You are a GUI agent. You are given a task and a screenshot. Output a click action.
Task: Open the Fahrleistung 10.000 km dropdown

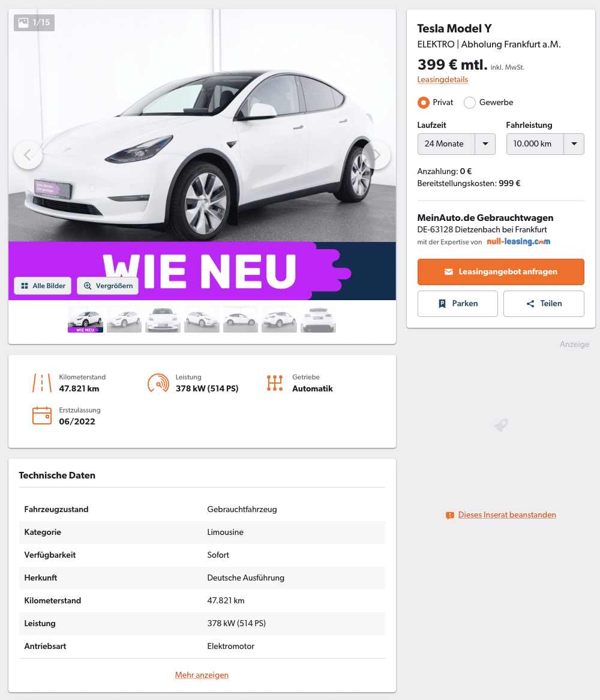point(545,144)
